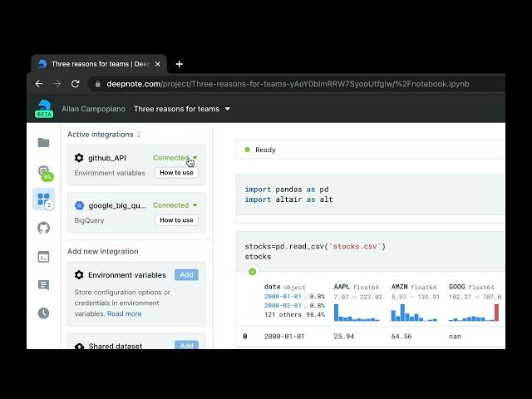Show the Comments sidebar panel
This screenshot has height=399, width=532.
(x=43, y=285)
